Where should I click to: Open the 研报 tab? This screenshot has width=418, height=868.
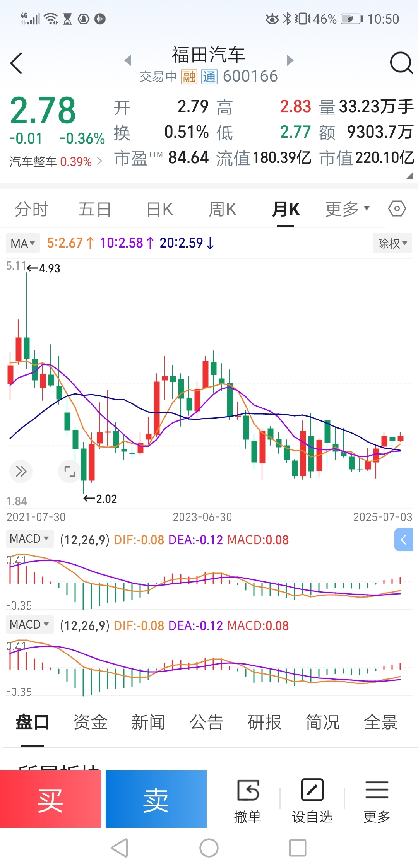pyautogui.click(x=265, y=722)
